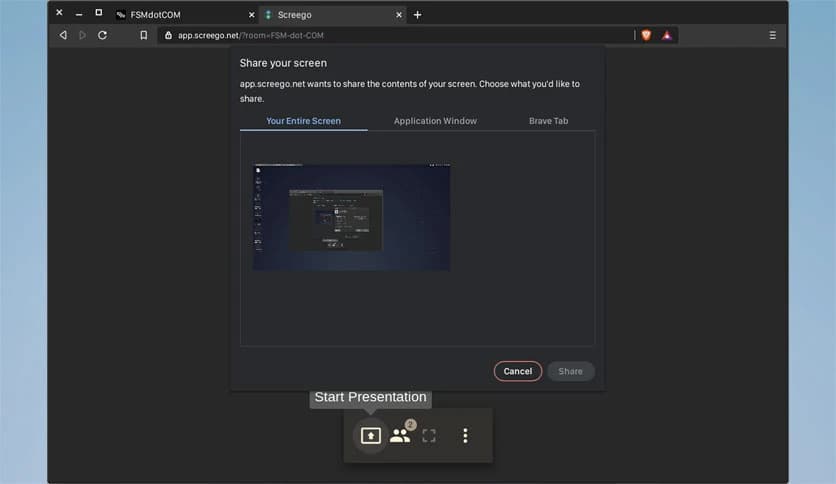The width and height of the screenshot is (836, 484).
Task: Maximize the browser window
Action: [x=99, y=12]
